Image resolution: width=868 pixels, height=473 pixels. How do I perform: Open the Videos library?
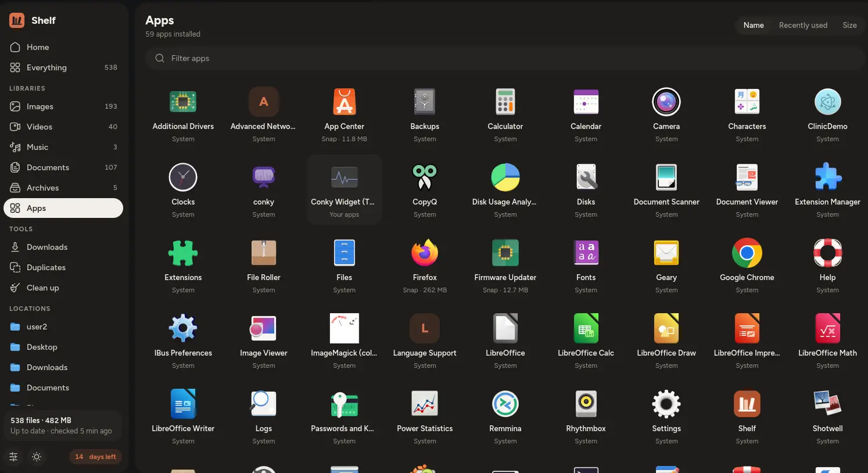[63, 127]
